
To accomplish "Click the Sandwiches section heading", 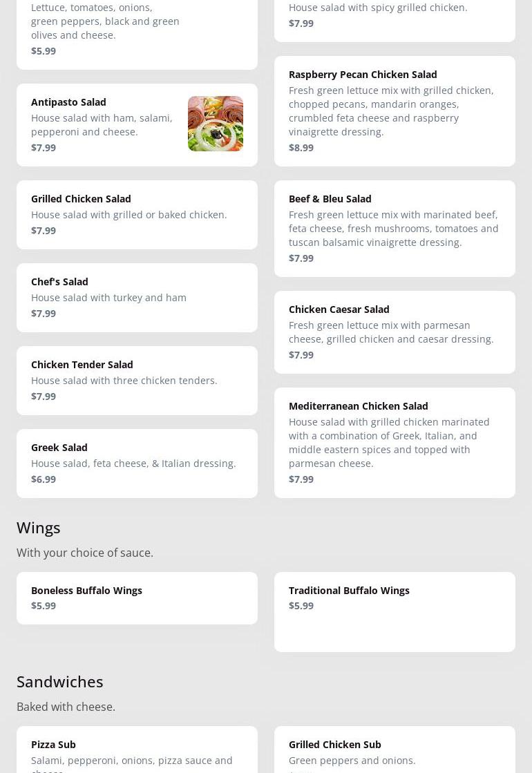I will point(59,681).
